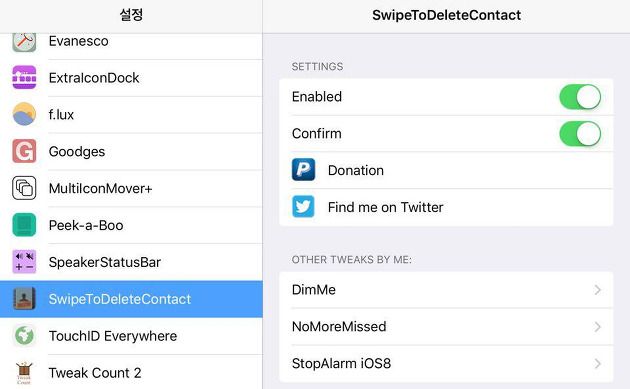Open the red Goodges G icon
630x389 pixels.
[x=24, y=151]
